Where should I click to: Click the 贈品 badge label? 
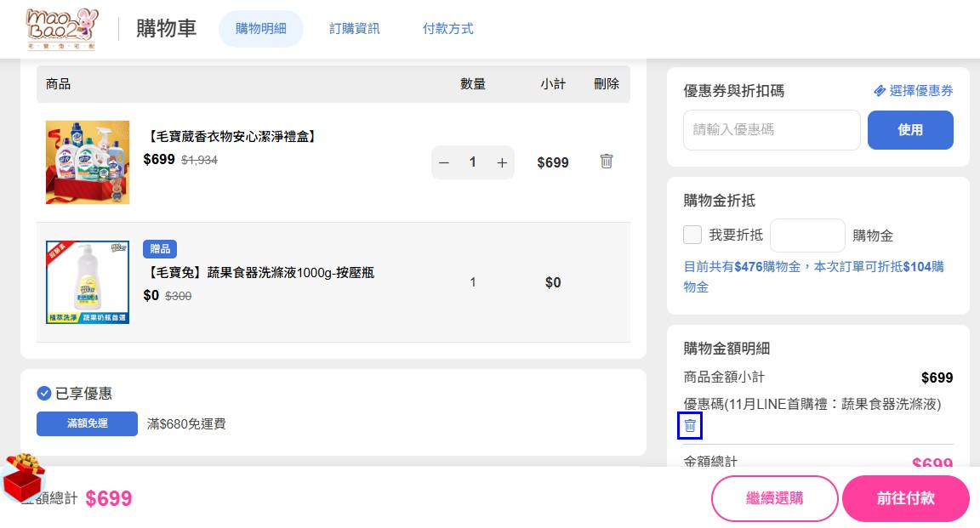click(x=160, y=248)
